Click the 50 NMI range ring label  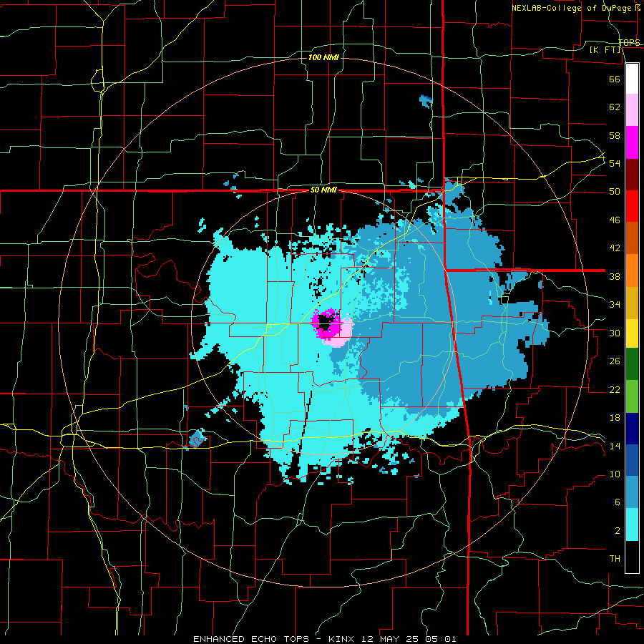[x=323, y=190]
